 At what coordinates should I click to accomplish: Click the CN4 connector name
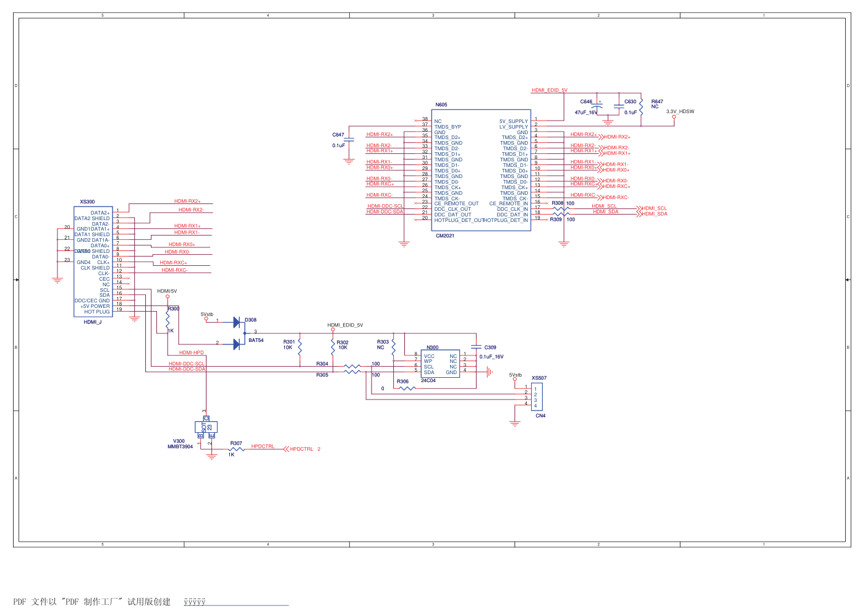[x=540, y=416]
